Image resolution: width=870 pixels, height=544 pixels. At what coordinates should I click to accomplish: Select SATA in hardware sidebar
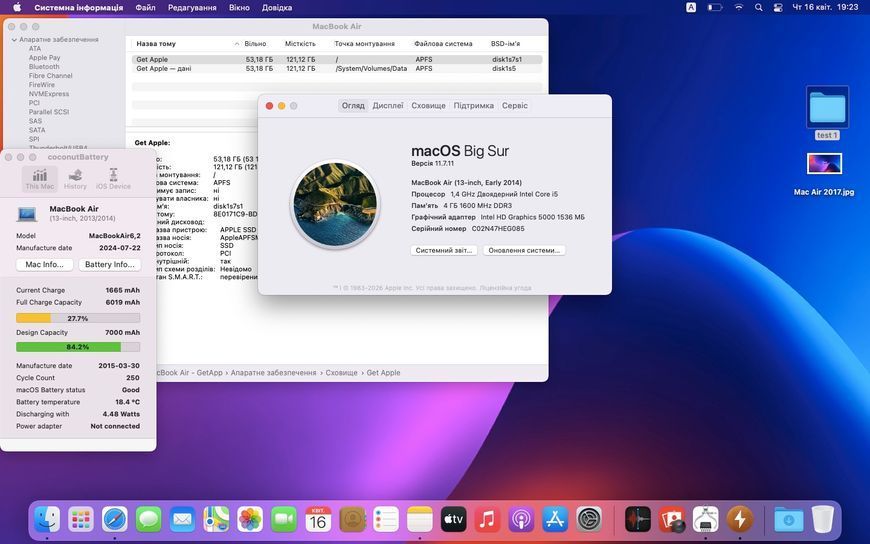37,130
